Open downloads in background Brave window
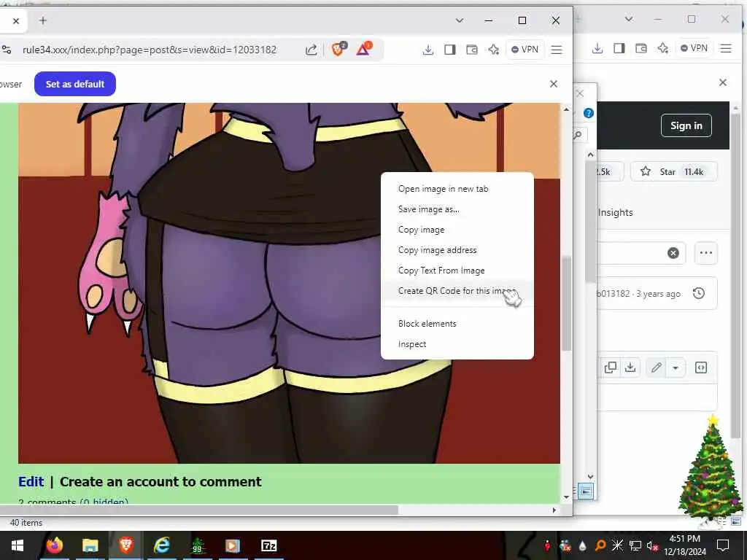This screenshot has height=560, width=747. pos(597,48)
